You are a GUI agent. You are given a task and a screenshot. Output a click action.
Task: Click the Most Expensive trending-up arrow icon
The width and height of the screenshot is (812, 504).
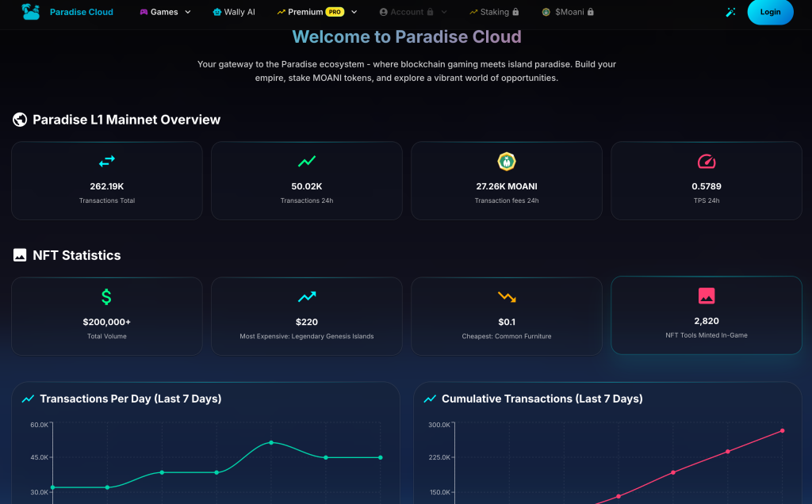coord(307,297)
